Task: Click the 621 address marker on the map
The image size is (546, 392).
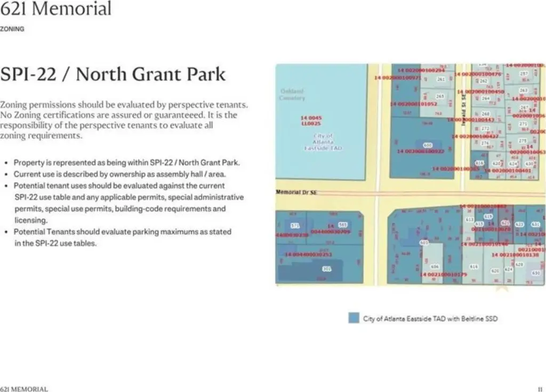Action: [505, 223]
